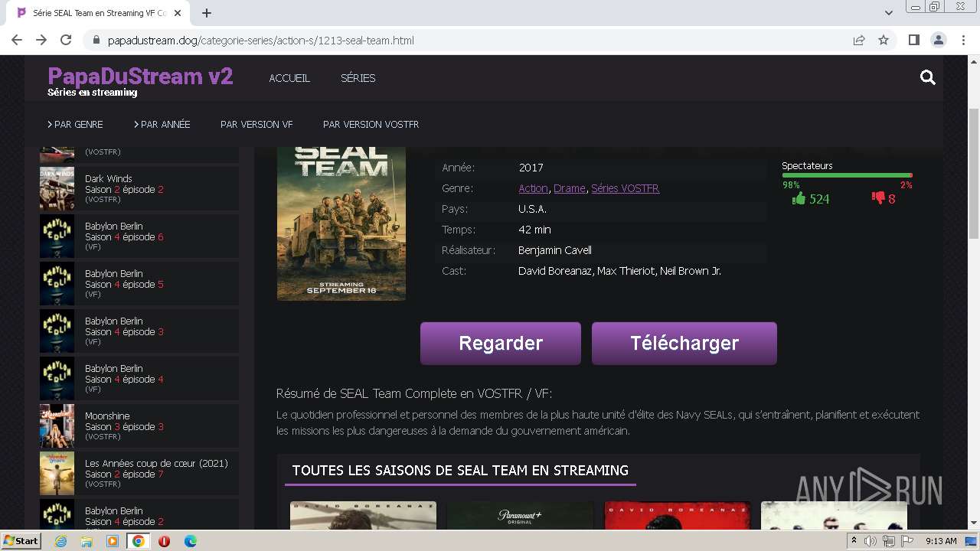Screen dimensions: 980x551
Task: Open the browser side panel icon
Action: tap(913, 40)
